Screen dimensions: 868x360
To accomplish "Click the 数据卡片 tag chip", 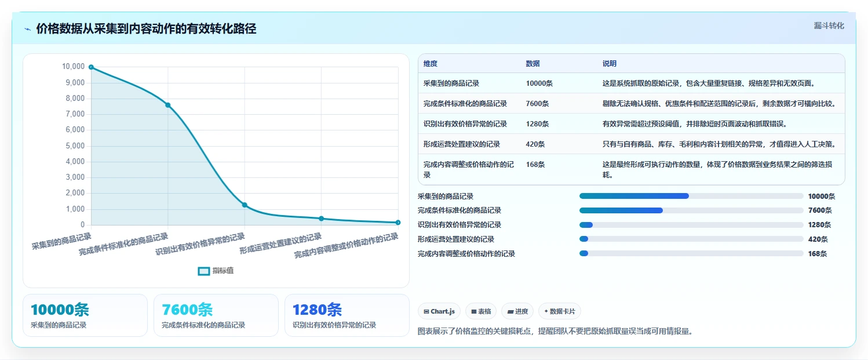I will [560, 311].
